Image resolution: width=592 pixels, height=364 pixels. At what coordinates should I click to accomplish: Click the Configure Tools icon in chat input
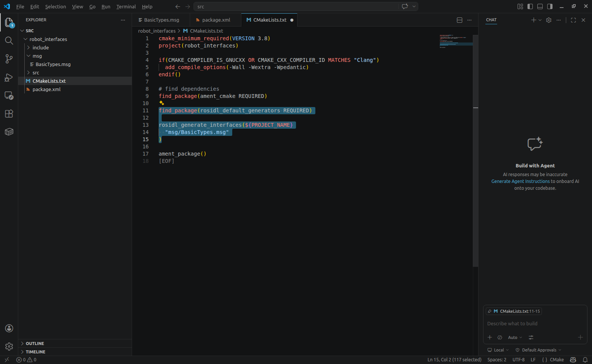pos(531,337)
